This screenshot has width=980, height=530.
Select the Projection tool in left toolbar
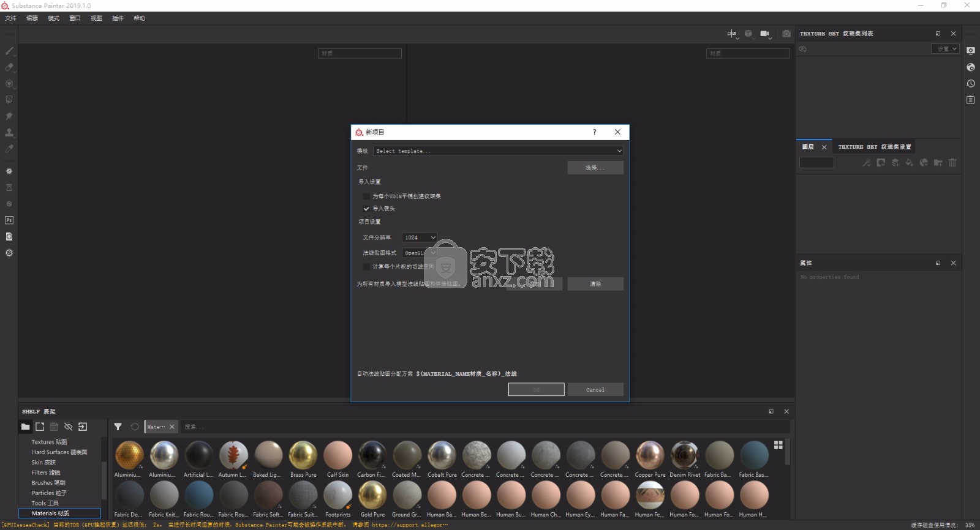(x=9, y=83)
